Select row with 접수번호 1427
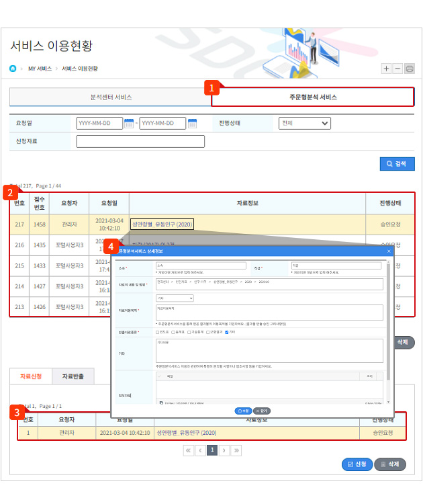Image resolution: width=423 pixels, height=504 pixels. 212,286
